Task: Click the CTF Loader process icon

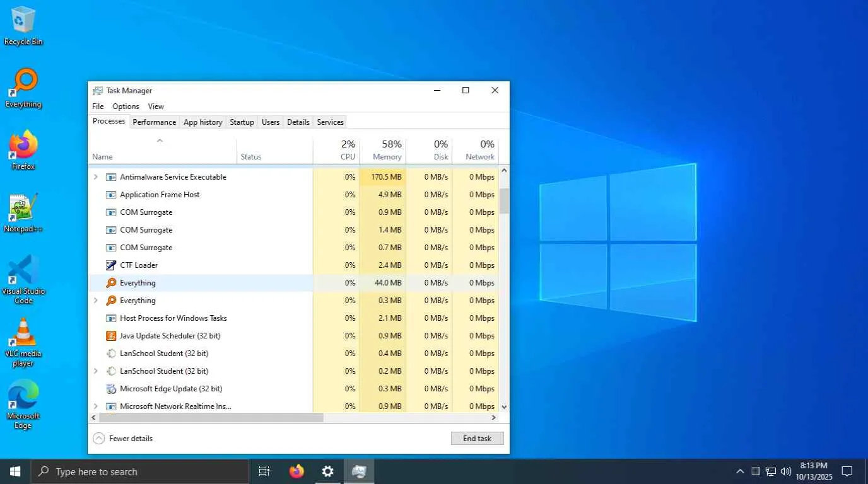Action: click(111, 265)
